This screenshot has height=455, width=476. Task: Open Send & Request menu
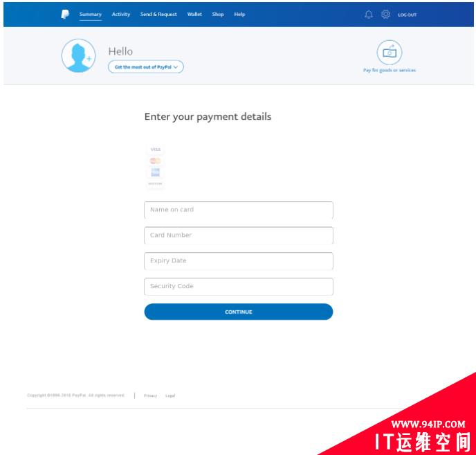click(158, 15)
